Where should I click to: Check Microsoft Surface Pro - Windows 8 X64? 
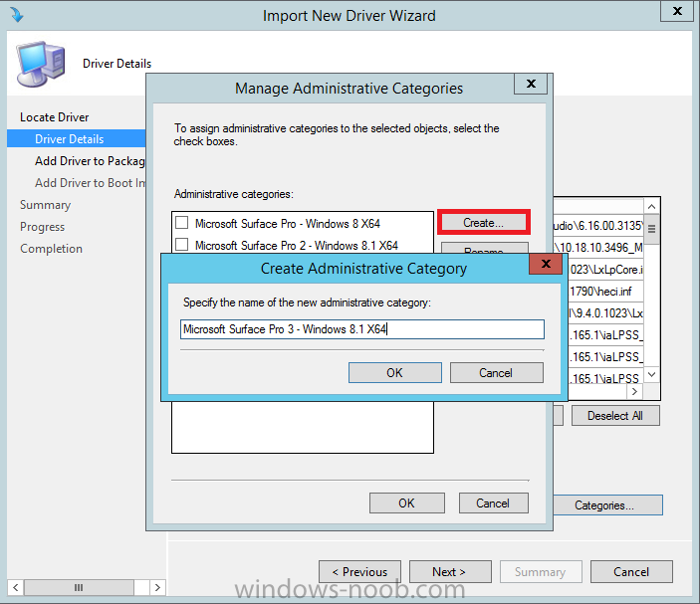181,223
